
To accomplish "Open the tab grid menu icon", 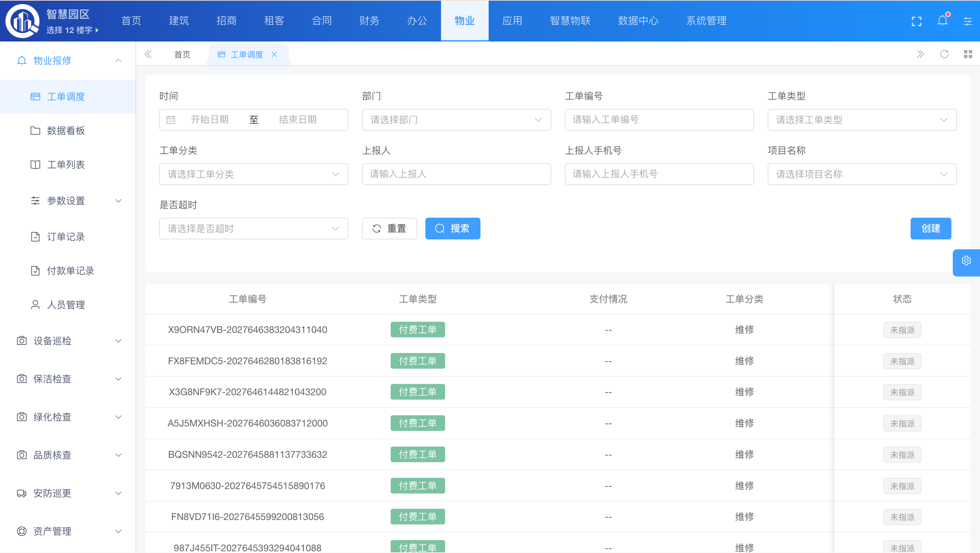I will (x=968, y=54).
